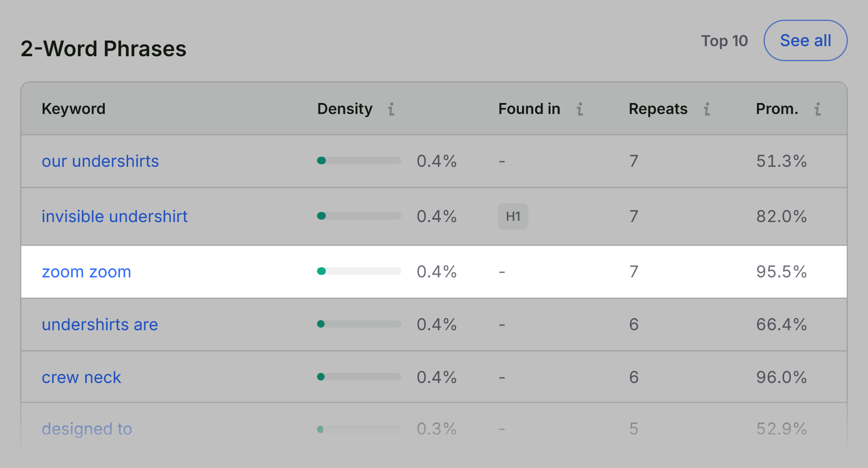Click the 0.3% density value

pyautogui.click(x=437, y=429)
